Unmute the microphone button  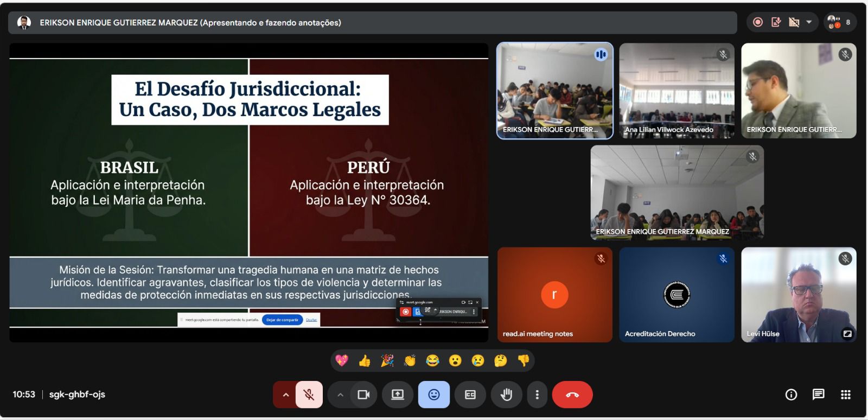(309, 394)
